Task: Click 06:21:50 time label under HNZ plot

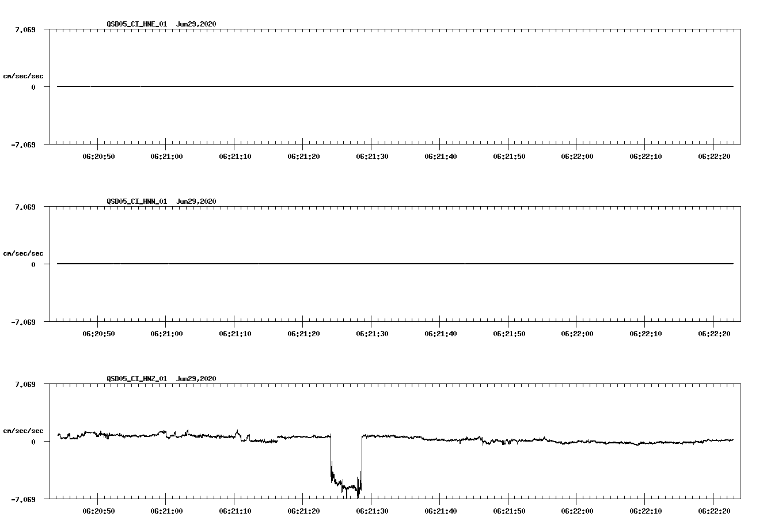Action: click(x=509, y=511)
